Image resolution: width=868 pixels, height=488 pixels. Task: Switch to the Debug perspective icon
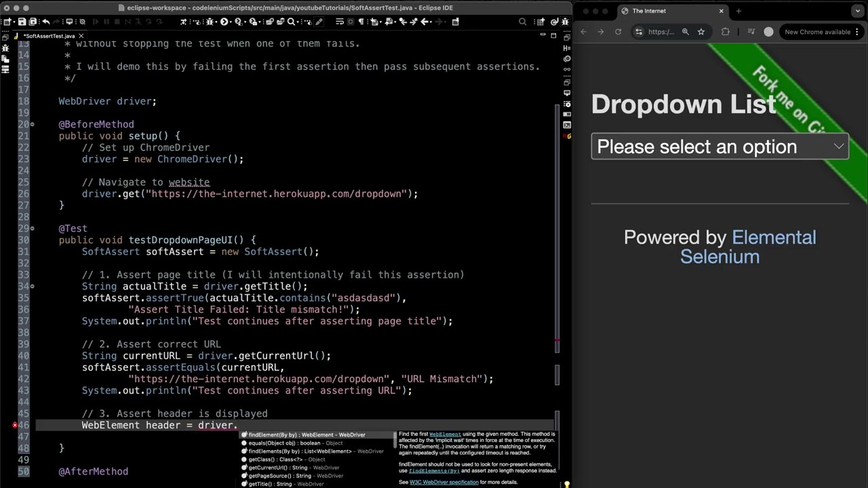[x=565, y=22]
